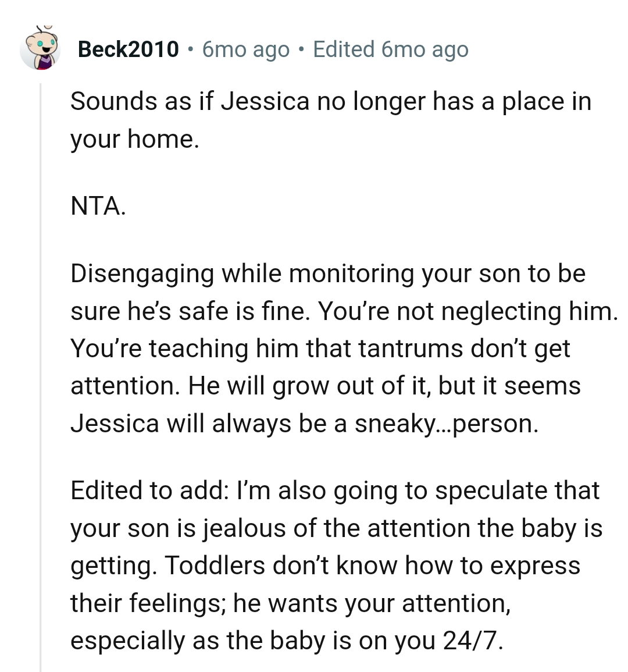Screen dimensions: 628x672
Task: Click the username text "Beck2010"
Action: [127, 49]
